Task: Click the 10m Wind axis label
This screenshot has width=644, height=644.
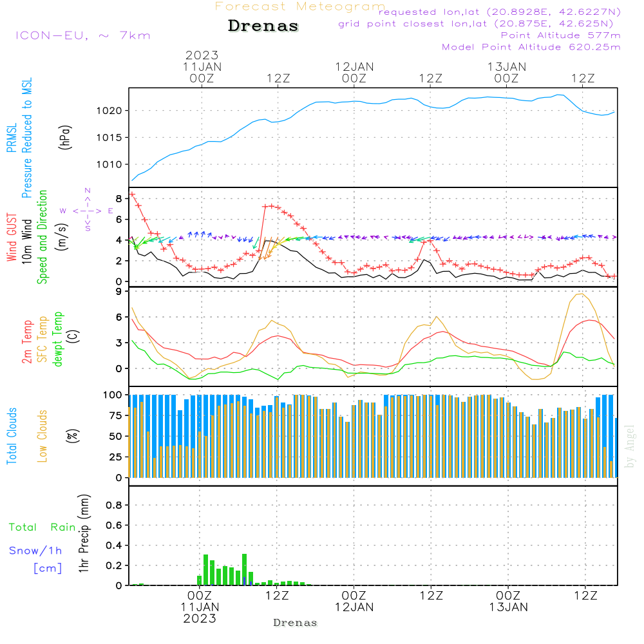Action: (x=26, y=241)
